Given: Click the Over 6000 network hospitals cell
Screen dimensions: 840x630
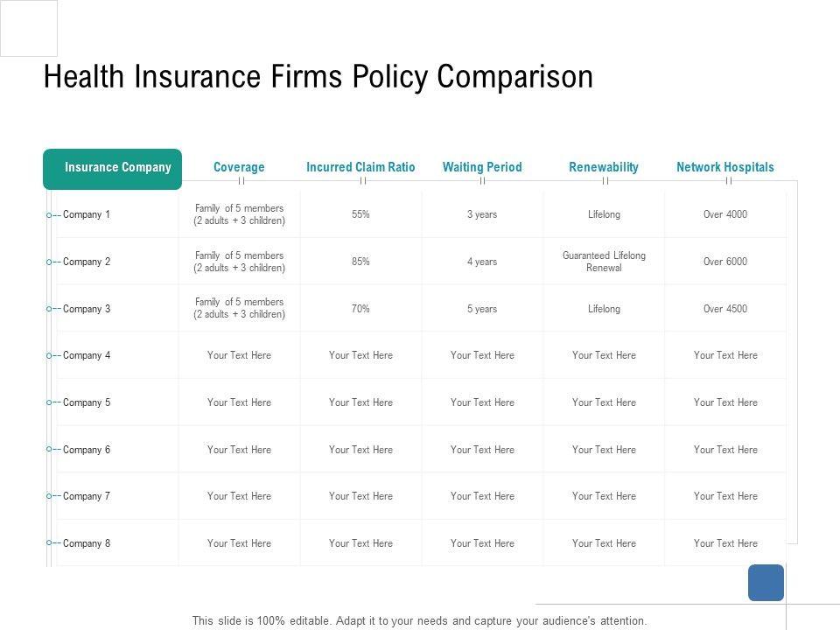Looking at the screenshot, I should tap(725, 262).
